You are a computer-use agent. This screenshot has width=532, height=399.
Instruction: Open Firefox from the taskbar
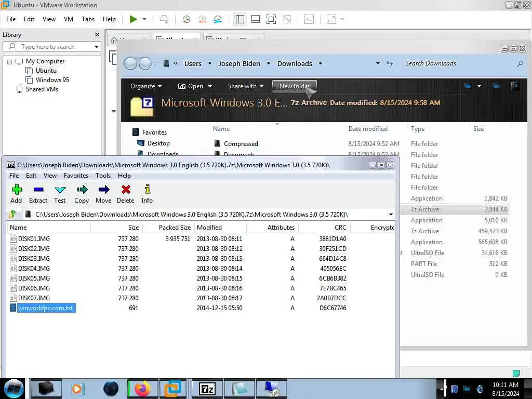(142, 389)
